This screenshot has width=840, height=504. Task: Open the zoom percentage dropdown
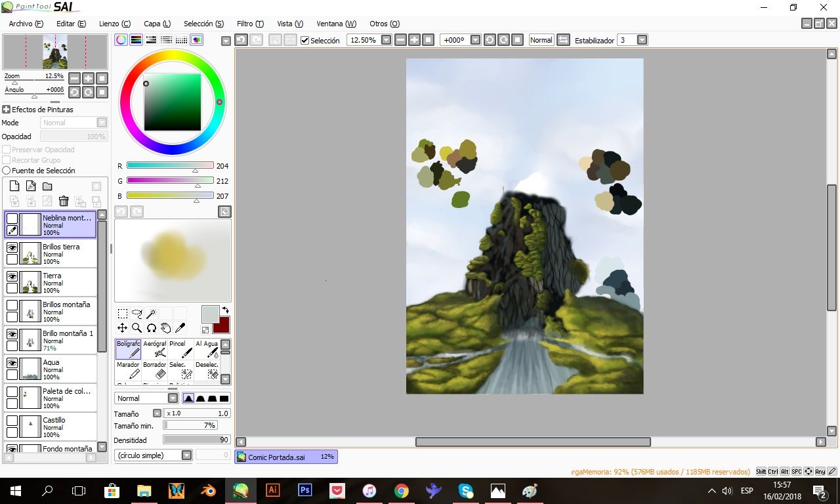point(386,40)
